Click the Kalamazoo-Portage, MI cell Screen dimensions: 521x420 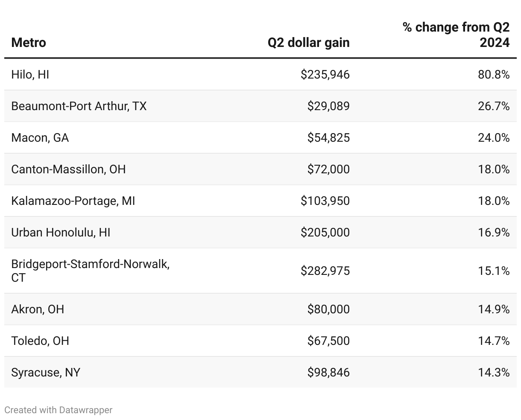(x=73, y=201)
